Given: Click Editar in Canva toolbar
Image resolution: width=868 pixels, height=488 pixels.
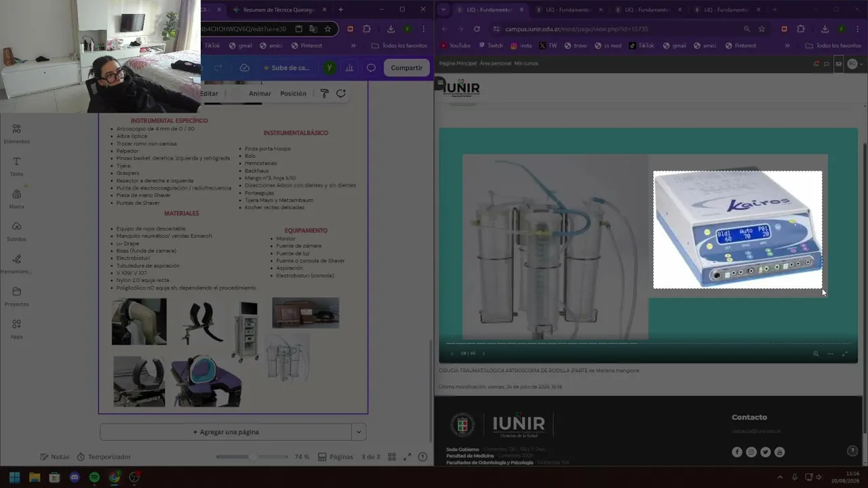Looking at the screenshot, I should click(x=210, y=94).
